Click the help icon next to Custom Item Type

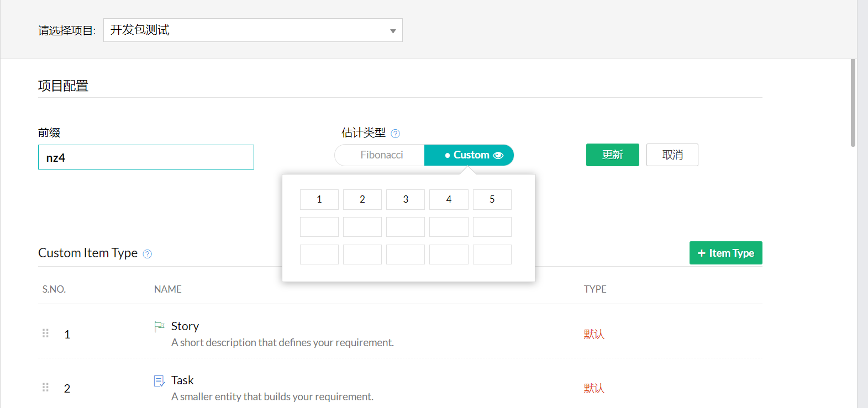coord(148,254)
